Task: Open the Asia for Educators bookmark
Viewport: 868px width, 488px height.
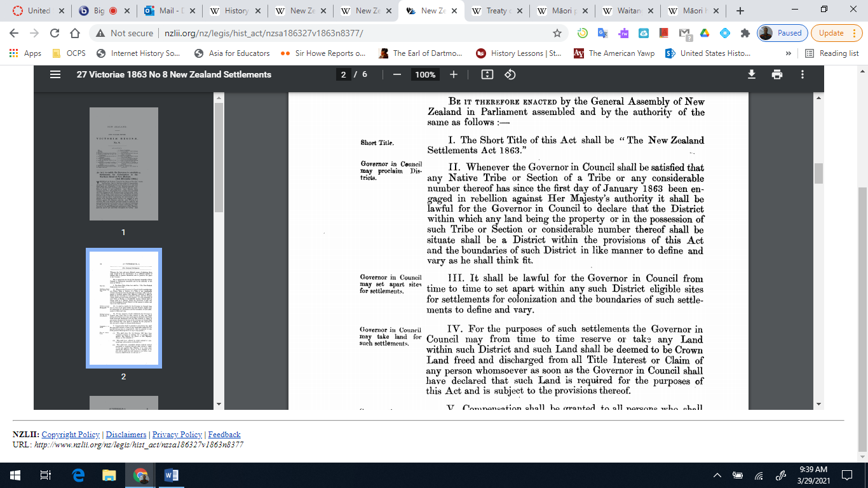Action: point(232,53)
